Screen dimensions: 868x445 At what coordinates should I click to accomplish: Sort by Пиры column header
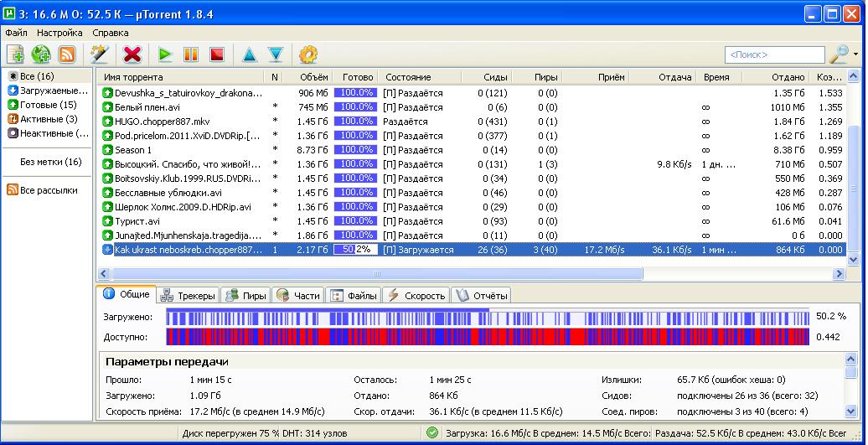(x=536, y=77)
